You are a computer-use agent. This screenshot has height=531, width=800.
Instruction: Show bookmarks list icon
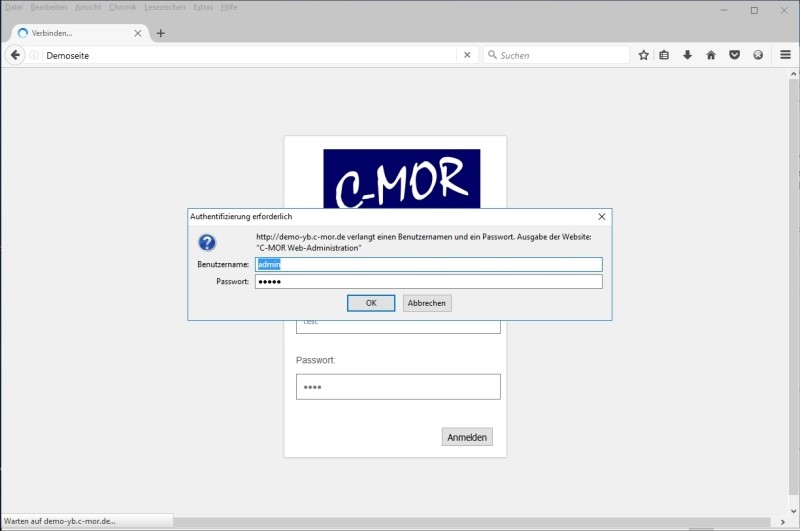664,55
